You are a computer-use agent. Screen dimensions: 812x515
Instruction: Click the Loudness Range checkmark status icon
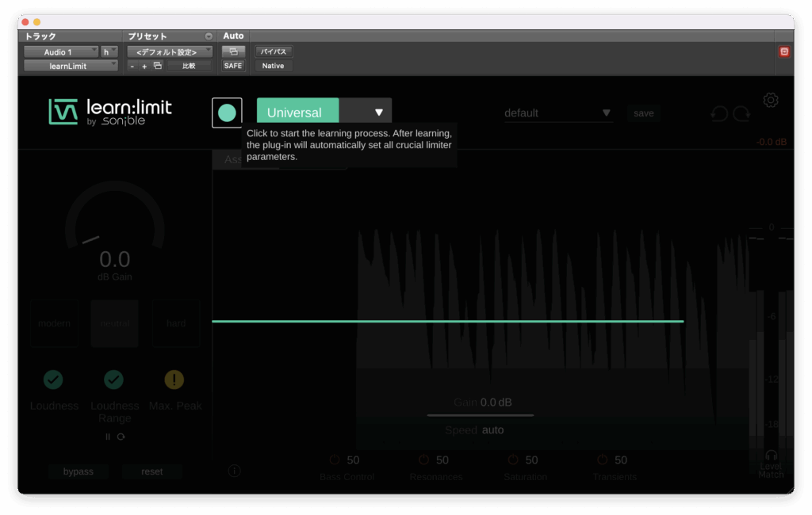coord(114,380)
